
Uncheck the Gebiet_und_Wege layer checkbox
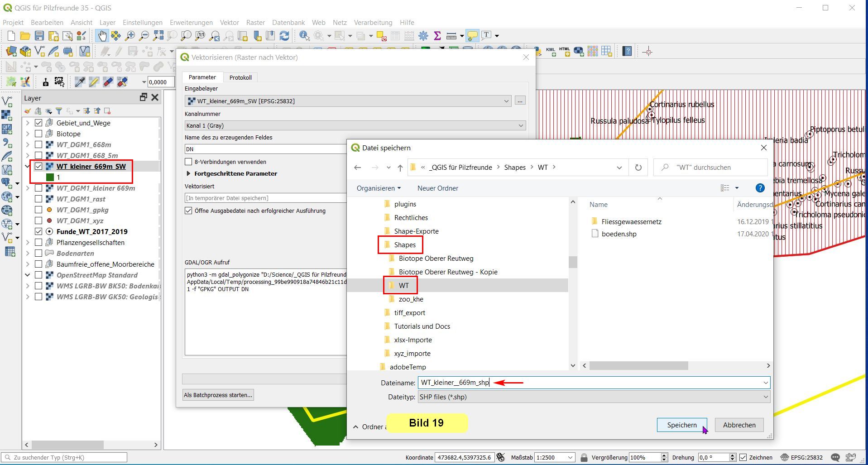pyautogui.click(x=38, y=123)
